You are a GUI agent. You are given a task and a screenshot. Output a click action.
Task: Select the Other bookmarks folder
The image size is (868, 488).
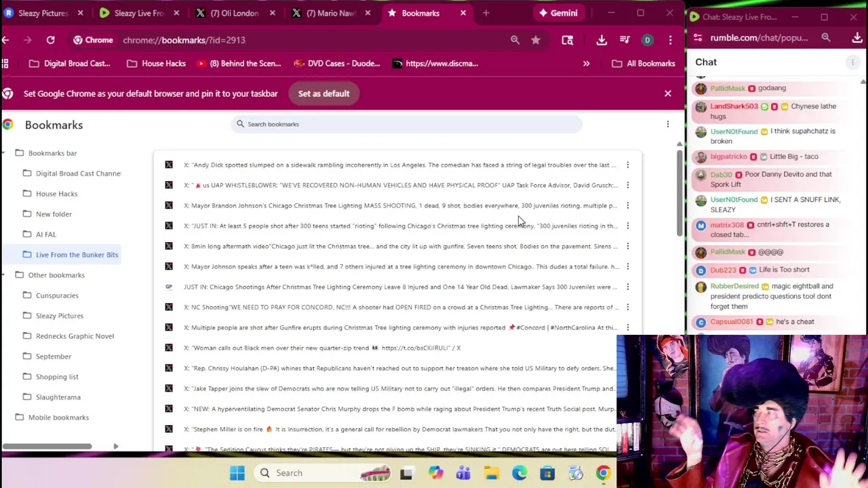56,275
